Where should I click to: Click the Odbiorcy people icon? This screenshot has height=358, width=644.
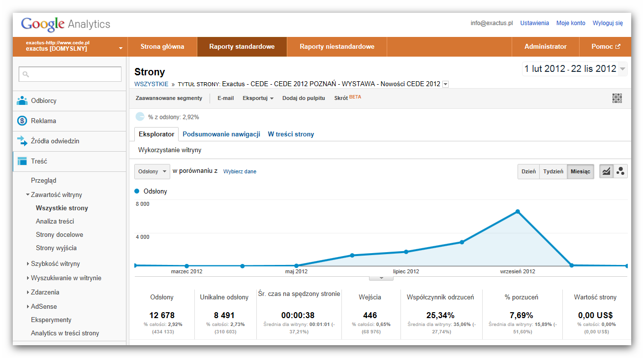point(22,100)
